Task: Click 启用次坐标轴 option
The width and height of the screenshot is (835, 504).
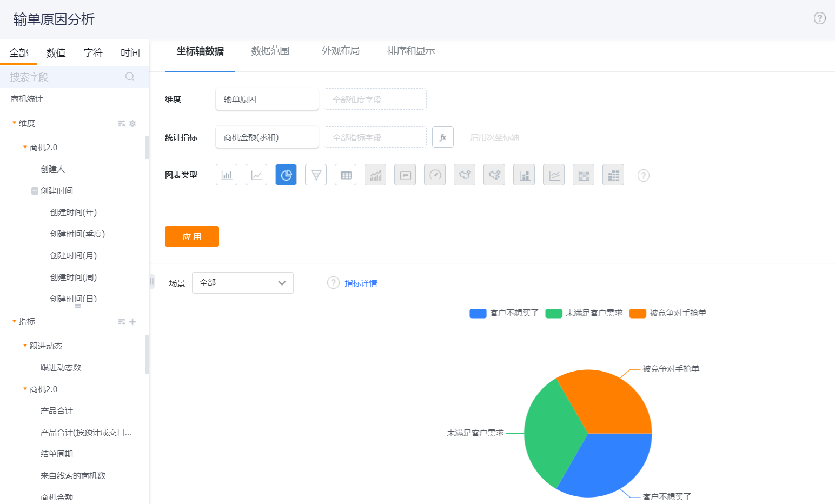Action: pyautogui.click(x=494, y=137)
